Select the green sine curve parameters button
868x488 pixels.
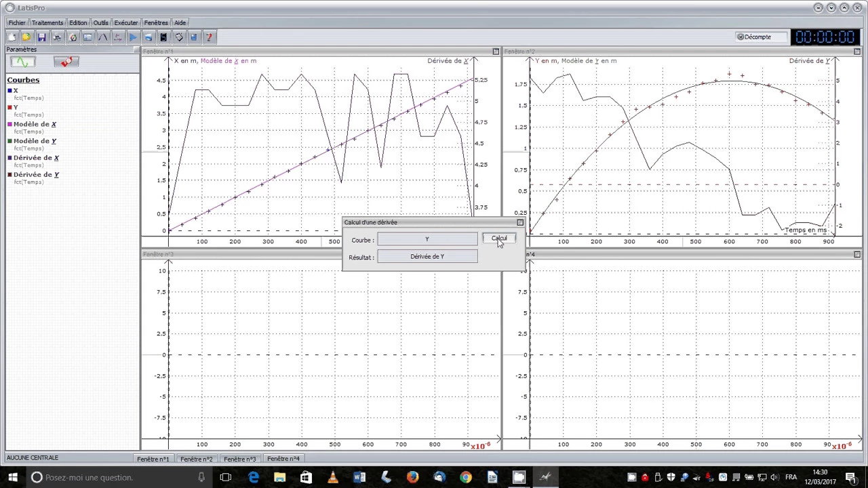(22, 62)
